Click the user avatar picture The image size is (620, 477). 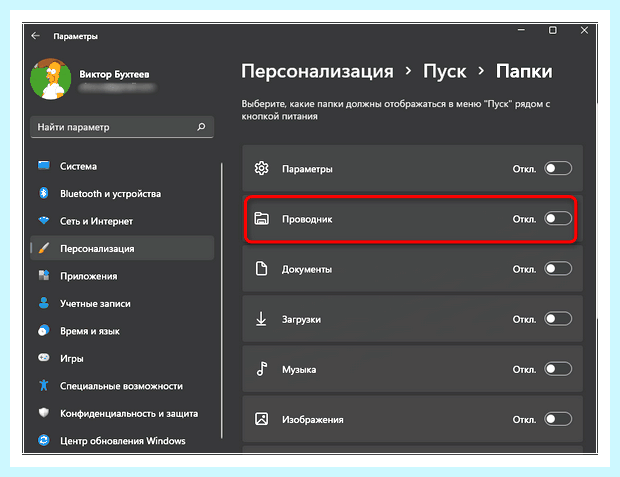[x=51, y=79]
